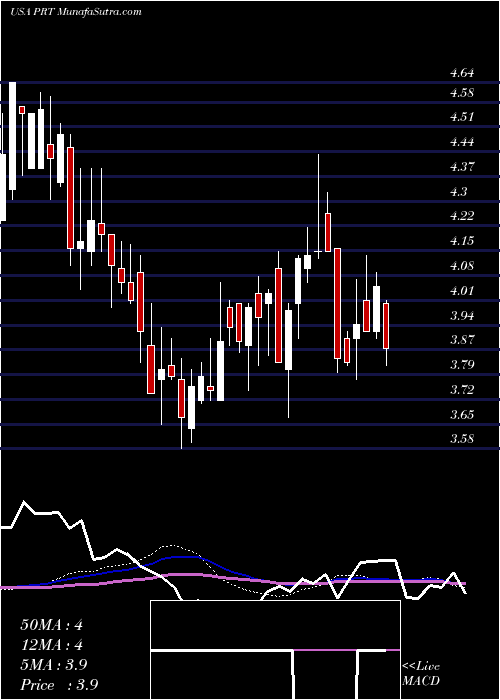Click the 4.51 price axis label
This screenshot has width=500, height=700.
461,117
